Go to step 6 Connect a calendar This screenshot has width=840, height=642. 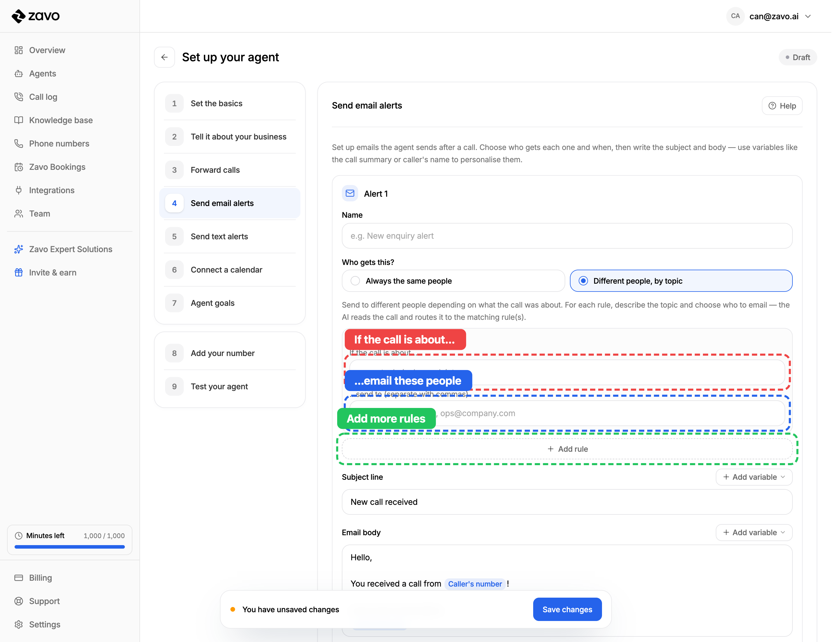[x=230, y=270]
